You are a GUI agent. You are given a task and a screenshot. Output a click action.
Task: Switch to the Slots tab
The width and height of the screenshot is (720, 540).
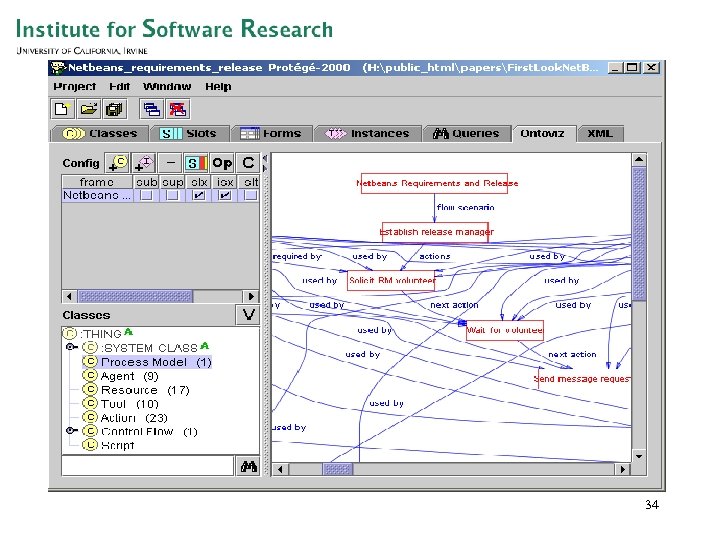click(189, 134)
